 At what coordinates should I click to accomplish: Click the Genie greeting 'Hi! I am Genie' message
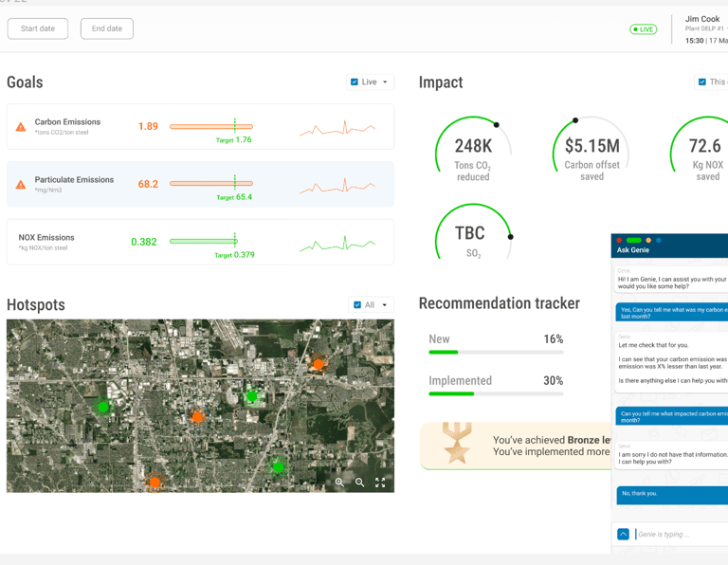(671, 279)
